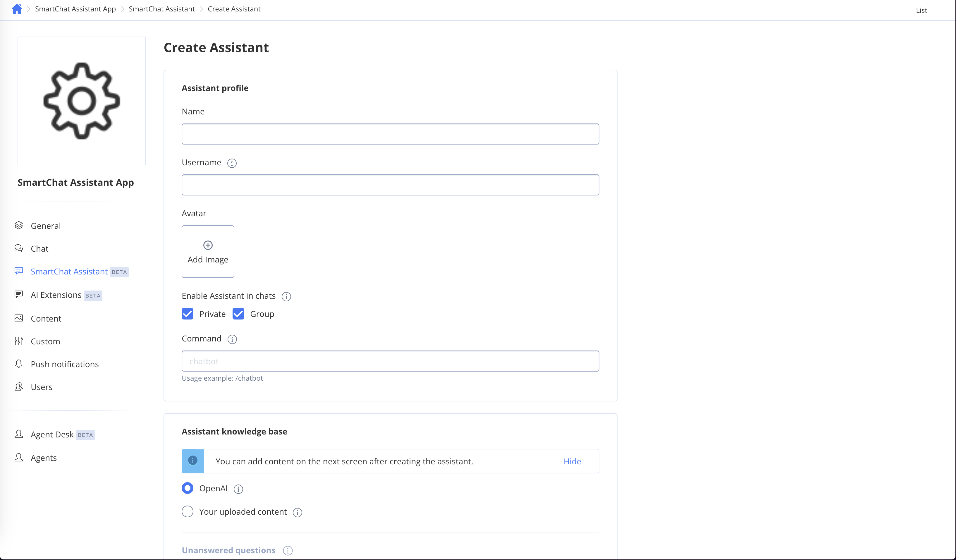Open Agent Desk in the sidebar
The height and width of the screenshot is (560, 956).
[x=52, y=434]
